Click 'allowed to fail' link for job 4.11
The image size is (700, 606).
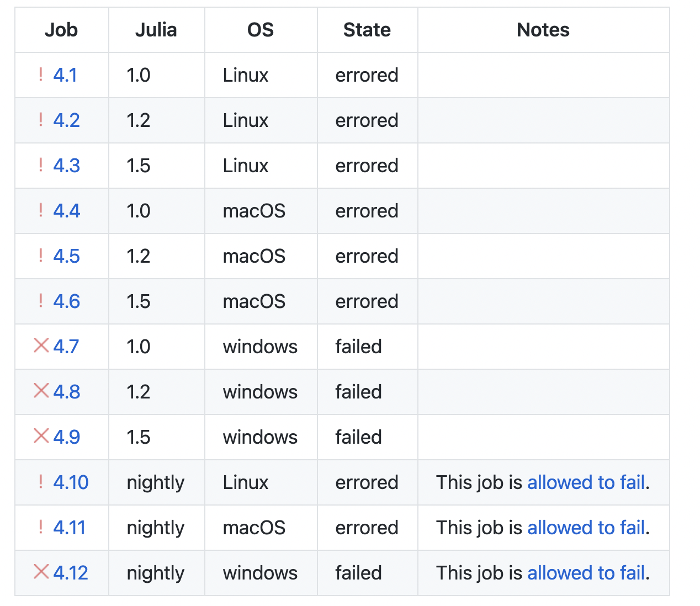tap(586, 528)
